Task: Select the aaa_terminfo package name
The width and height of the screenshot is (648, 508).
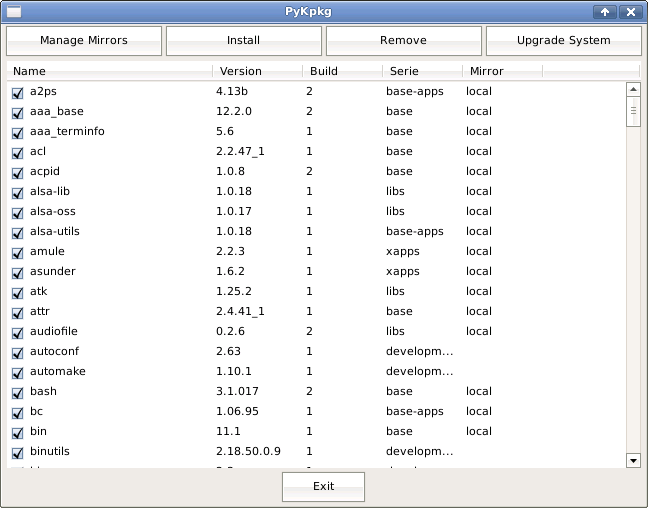Action: [67, 131]
